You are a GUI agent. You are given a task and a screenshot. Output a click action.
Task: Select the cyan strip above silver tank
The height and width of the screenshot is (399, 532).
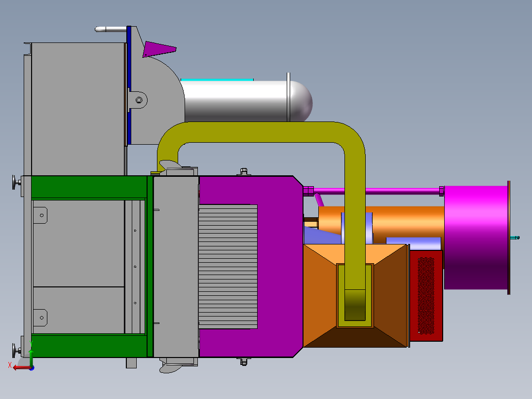(x=217, y=80)
